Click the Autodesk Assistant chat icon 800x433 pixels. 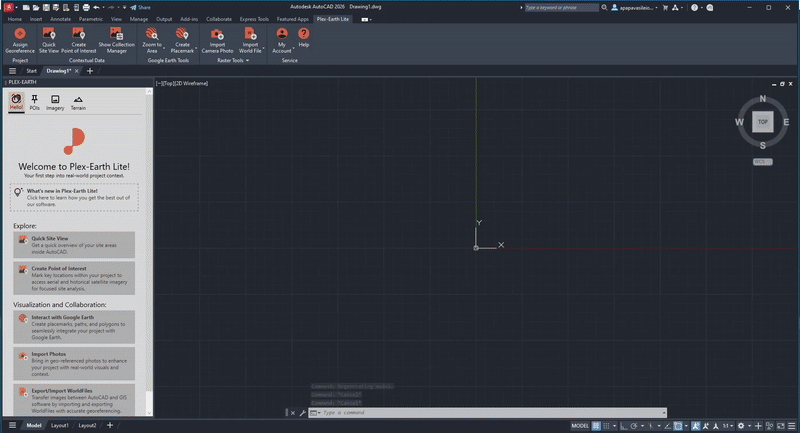pos(710,8)
